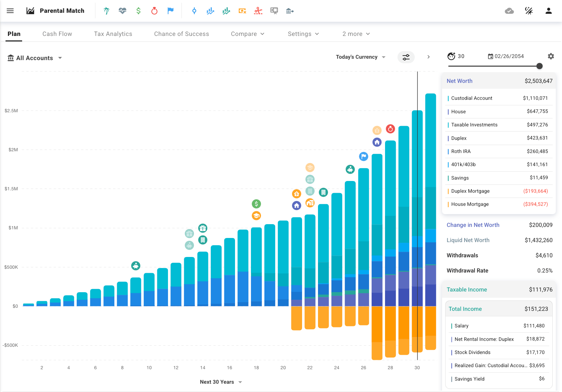The width and height of the screenshot is (562, 392).
Task: Click the magic wand percent icon
Action: point(529,11)
